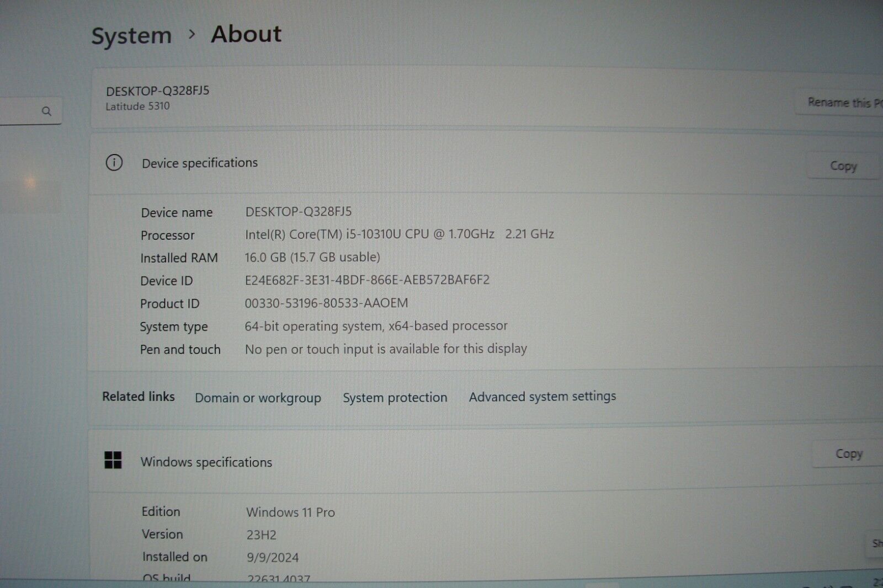Click the Device ID label
883x588 pixels.
(x=166, y=281)
